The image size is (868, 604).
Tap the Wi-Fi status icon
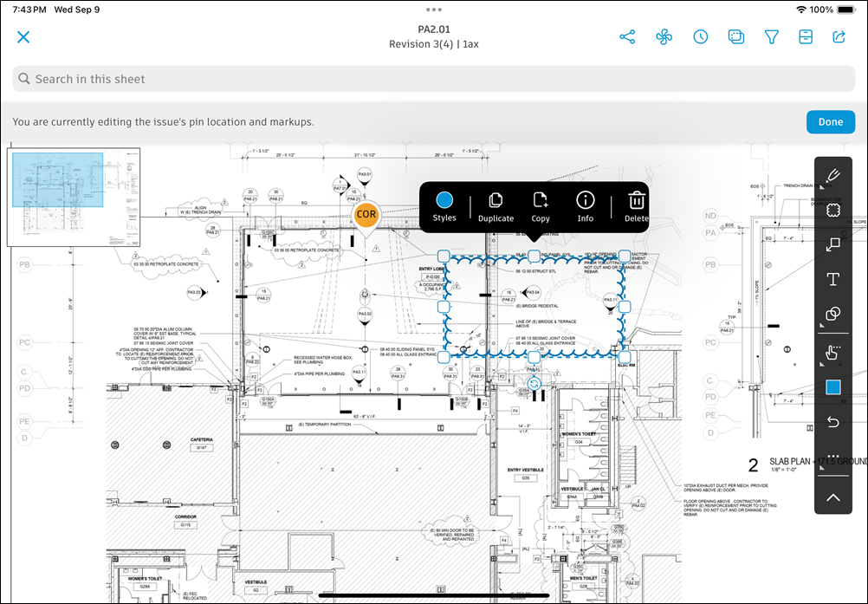(800, 10)
